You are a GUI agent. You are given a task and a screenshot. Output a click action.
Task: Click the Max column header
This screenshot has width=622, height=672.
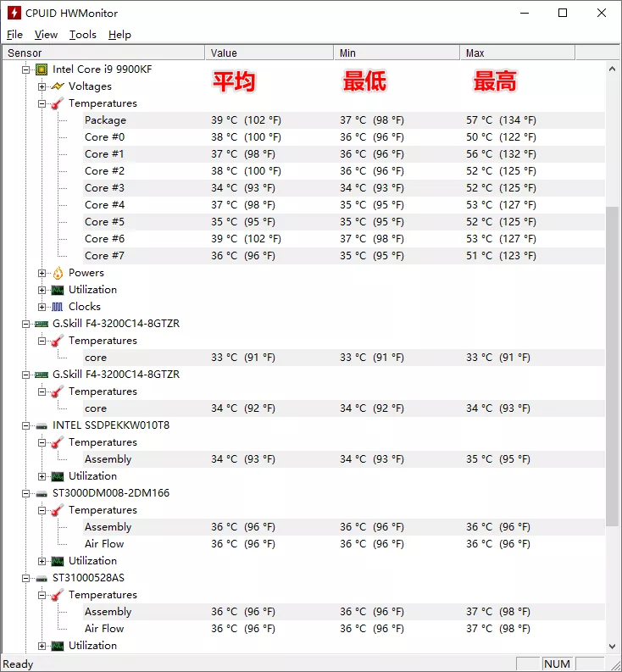(x=518, y=53)
